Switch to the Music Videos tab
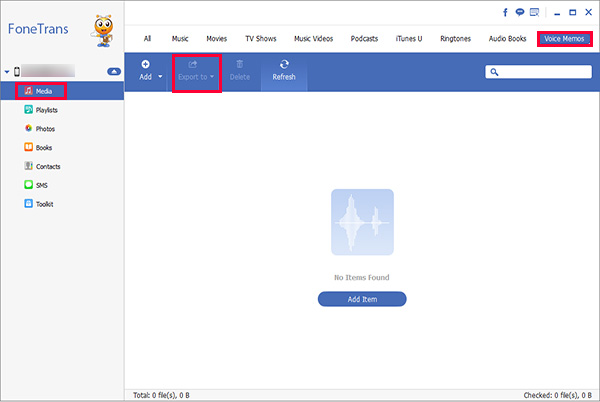 pos(313,39)
